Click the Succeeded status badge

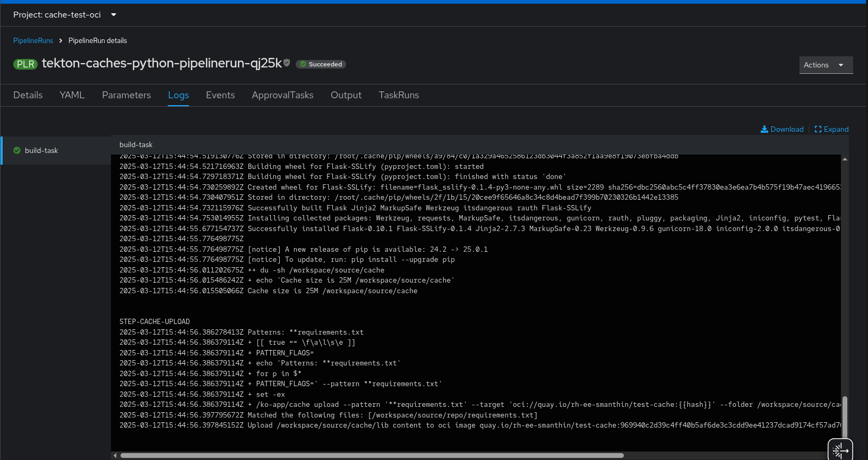(x=321, y=64)
